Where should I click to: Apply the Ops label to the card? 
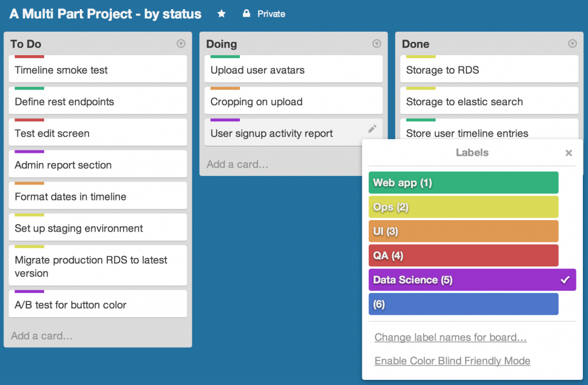click(463, 207)
